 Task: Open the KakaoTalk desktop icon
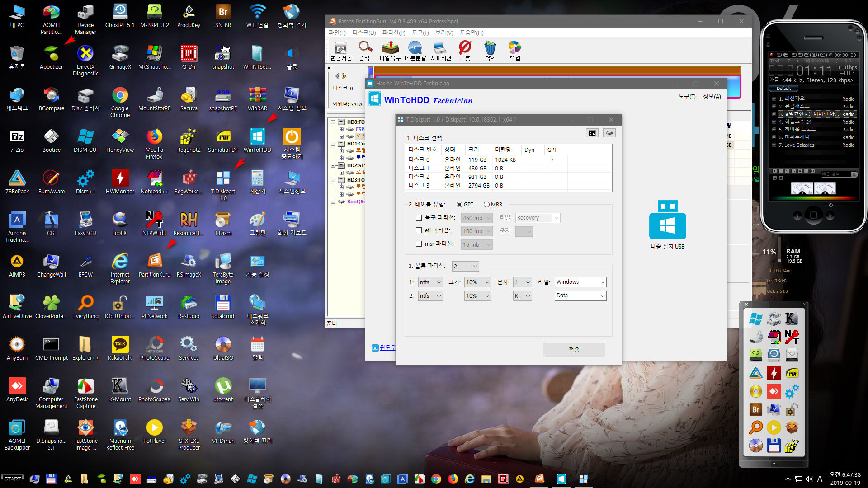tap(120, 349)
